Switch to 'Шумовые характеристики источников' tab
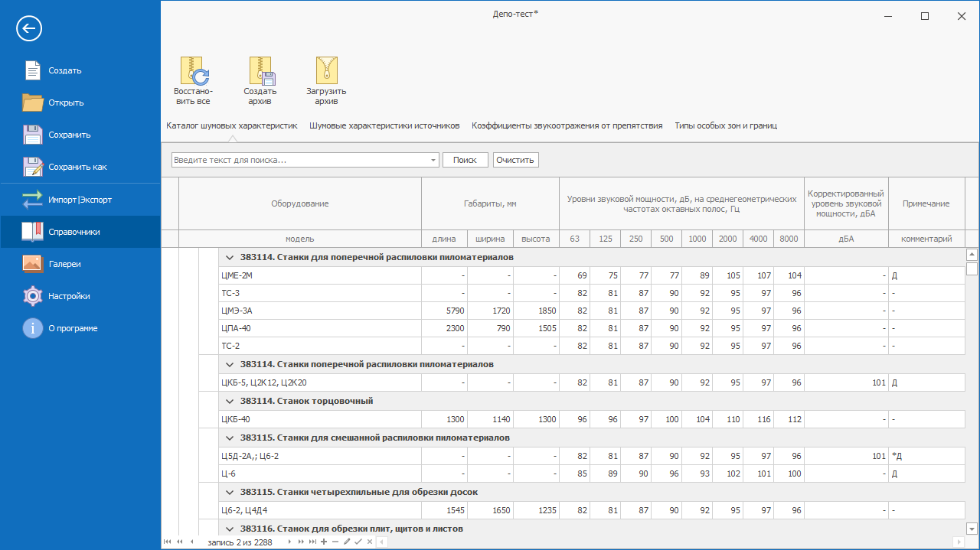 click(384, 125)
